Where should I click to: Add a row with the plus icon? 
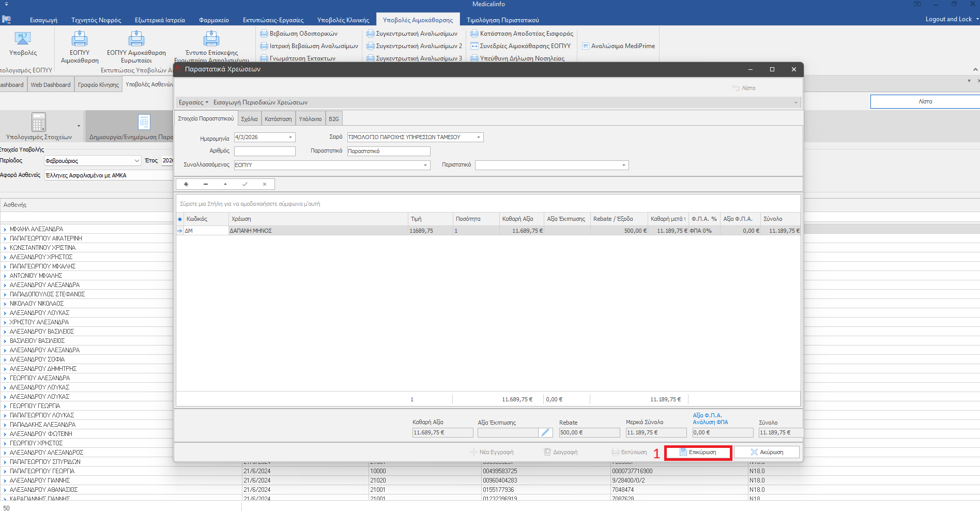[x=186, y=184]
